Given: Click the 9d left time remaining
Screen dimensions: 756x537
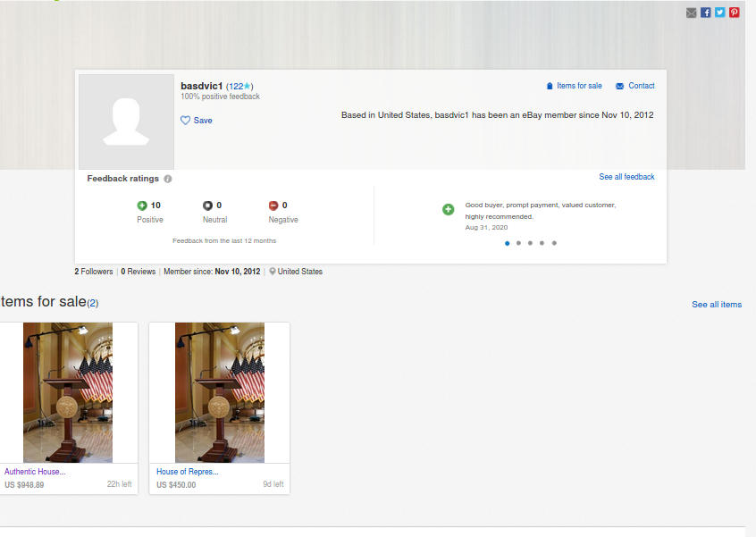Looking at the screenshot, I should point(273,484).
